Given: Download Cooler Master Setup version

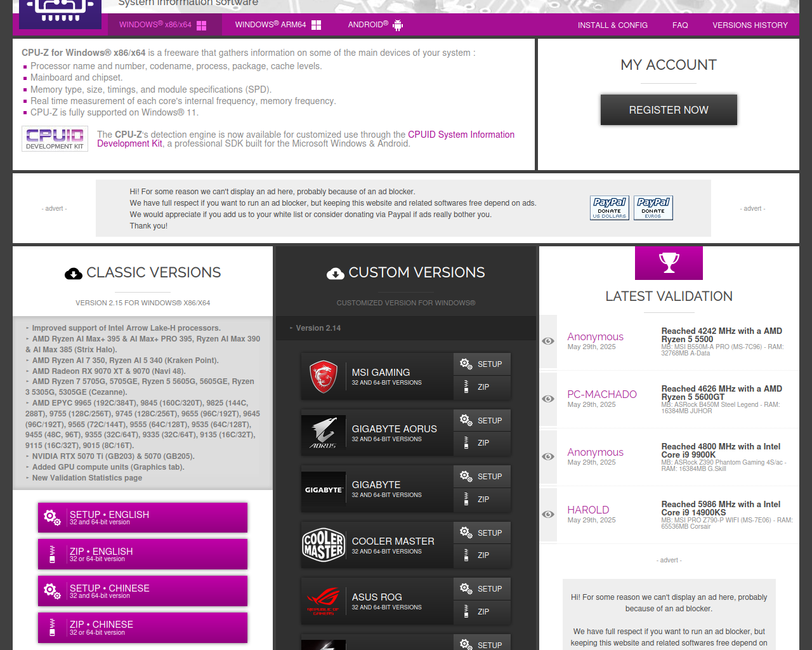Looking at the screenshot, I should pos(482,533).
